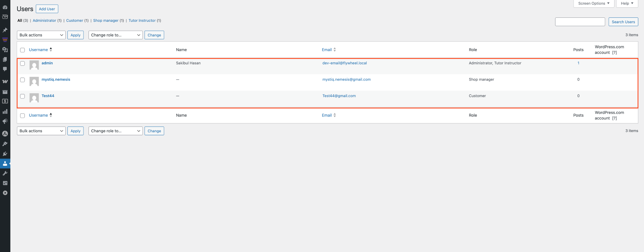Click the top Apply button
Viewport: 644px width, 252px height.
pos(75,35)
